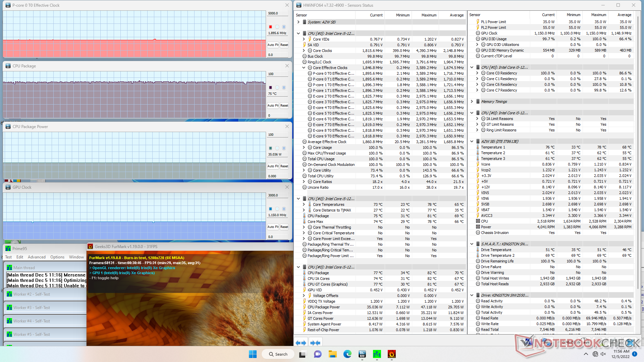Open the Advanced menu in Prime95
The image size is (644, 362).
[x=37, y=257]
